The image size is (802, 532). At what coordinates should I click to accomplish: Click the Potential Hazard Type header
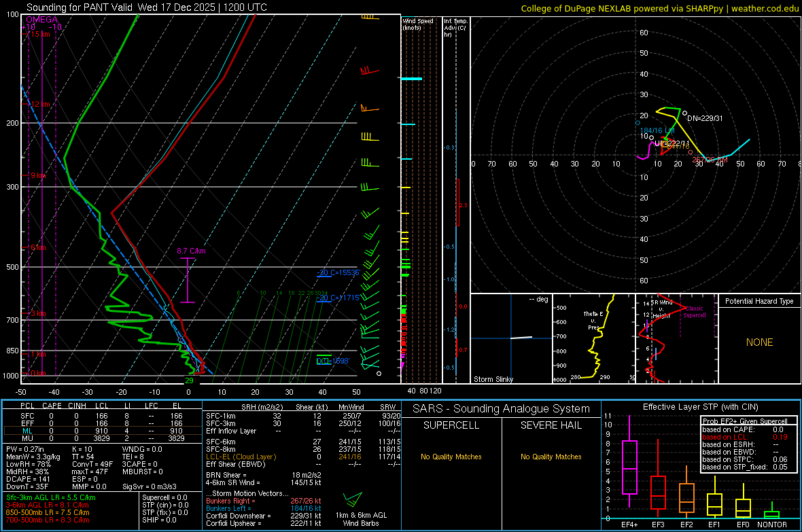pos(759,301)
